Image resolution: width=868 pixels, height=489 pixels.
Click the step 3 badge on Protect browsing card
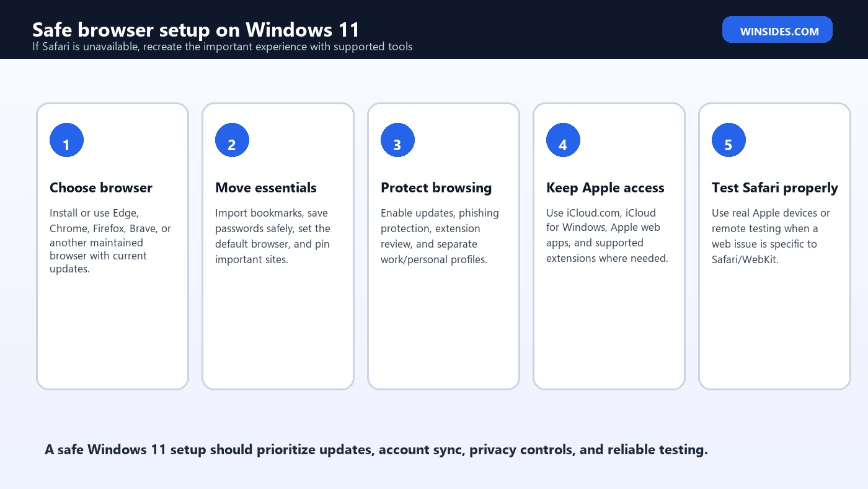point(397,140)
